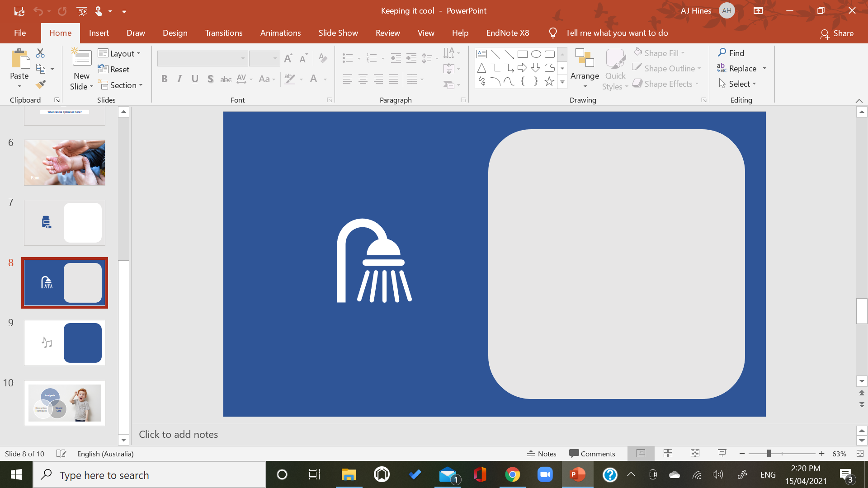868x488 pixels.
Task: Start presentation from beginning icon
Action: [82, 11]
